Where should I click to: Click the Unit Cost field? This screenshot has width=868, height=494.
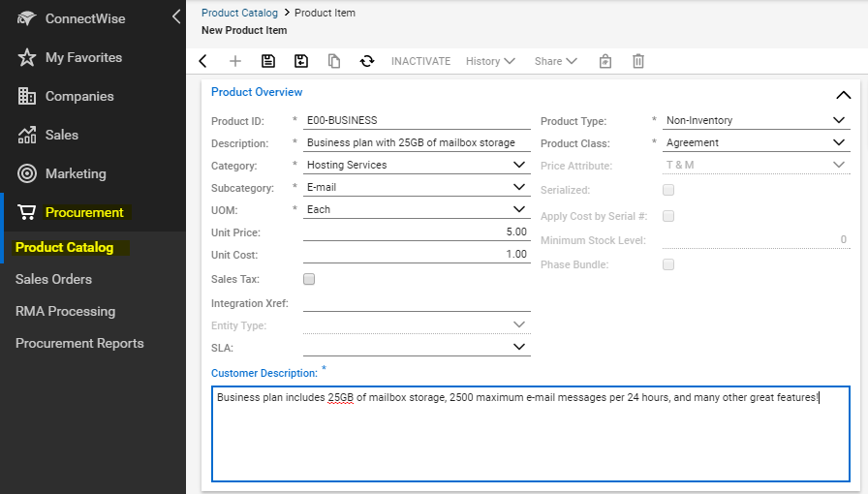click(x=417, y=254)
